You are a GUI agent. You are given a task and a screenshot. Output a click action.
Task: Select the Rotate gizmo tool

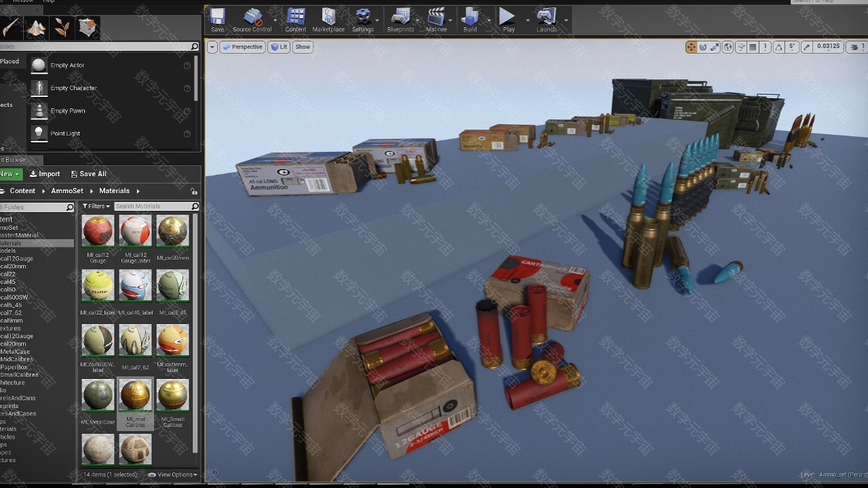[703, 47]
